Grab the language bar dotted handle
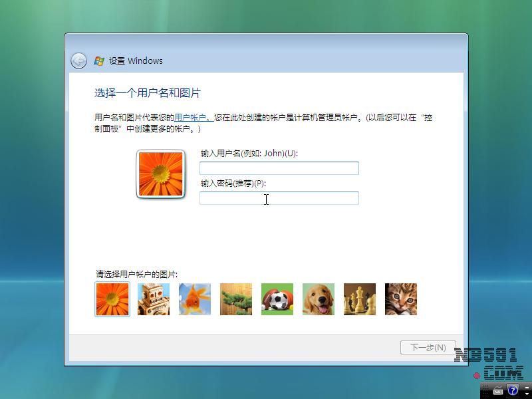This screenshot has width=532, height=399. [485, 390]
